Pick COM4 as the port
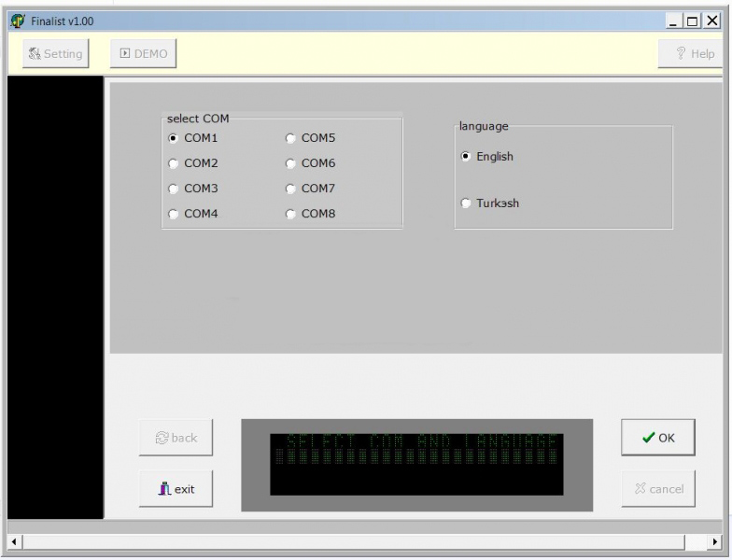 click(173, 214)
